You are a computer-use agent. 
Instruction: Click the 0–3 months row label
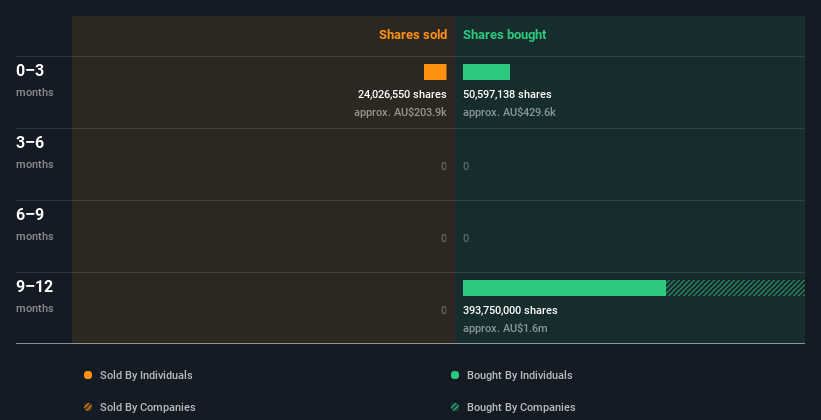click(x=35, y=80)
